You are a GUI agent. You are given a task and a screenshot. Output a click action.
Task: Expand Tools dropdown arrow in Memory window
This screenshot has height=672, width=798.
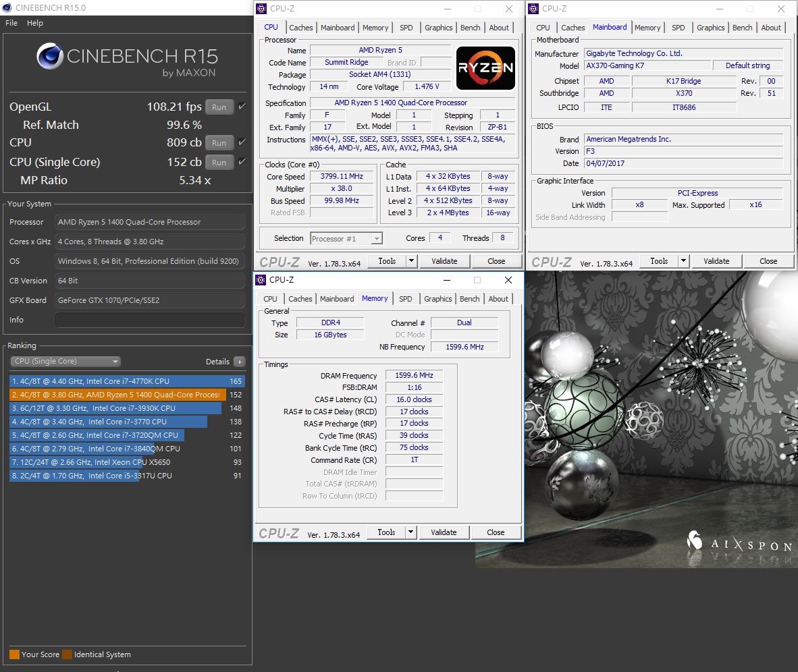click(410, 532)
